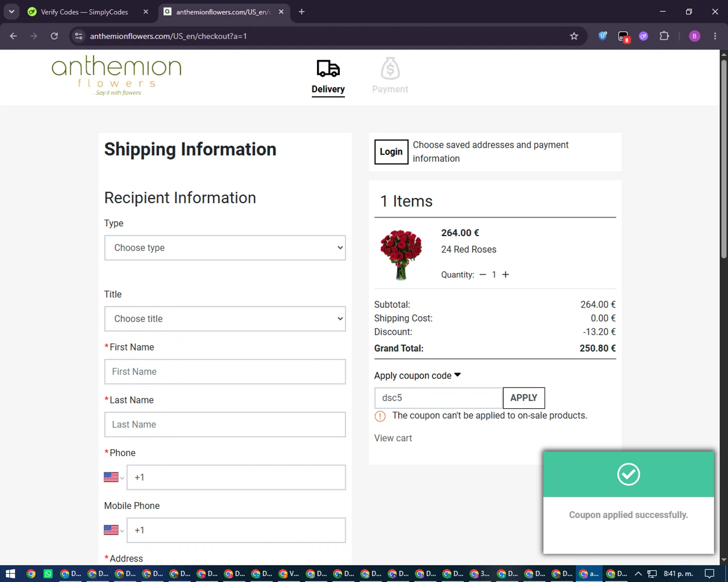Viewport: 728px width, 582px height.
Task: Decrease quantity with the minus button
Action: (x=482, y=275)
